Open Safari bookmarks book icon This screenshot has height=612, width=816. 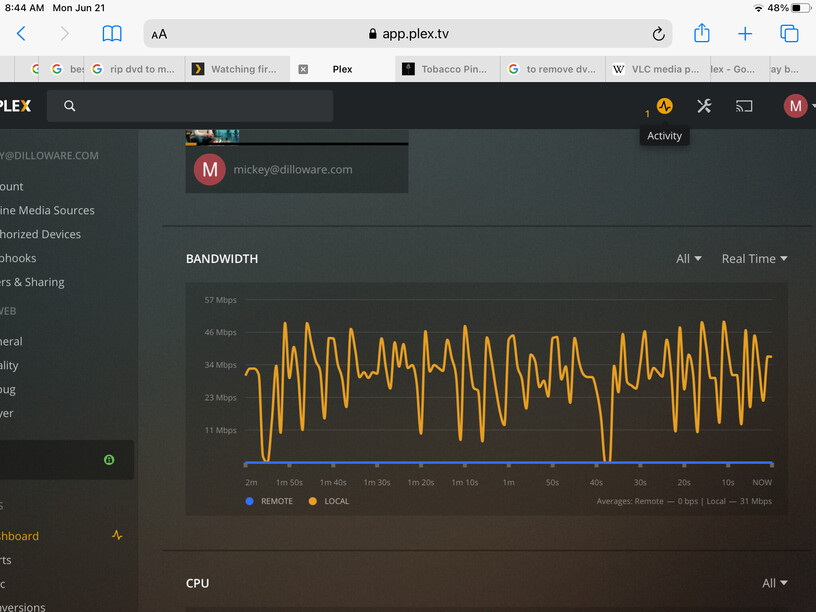112,34
